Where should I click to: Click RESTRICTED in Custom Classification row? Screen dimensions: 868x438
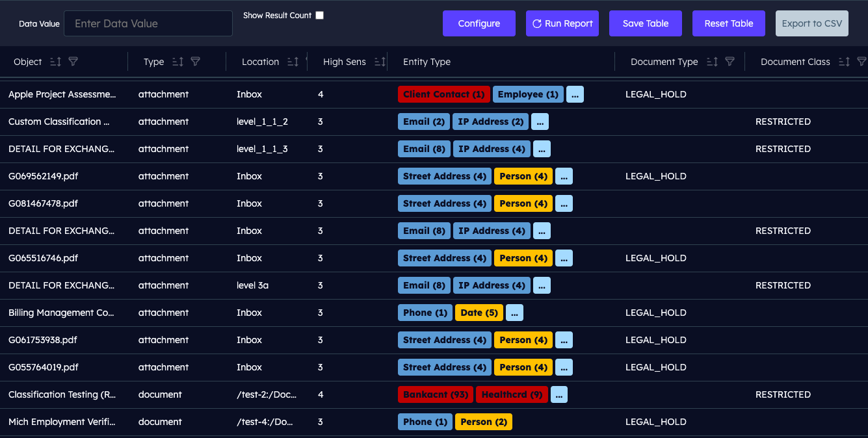(783, 122)
